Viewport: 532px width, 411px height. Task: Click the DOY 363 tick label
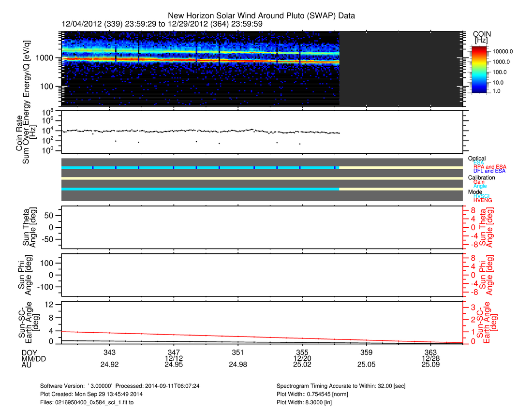[x=430, y=352]
